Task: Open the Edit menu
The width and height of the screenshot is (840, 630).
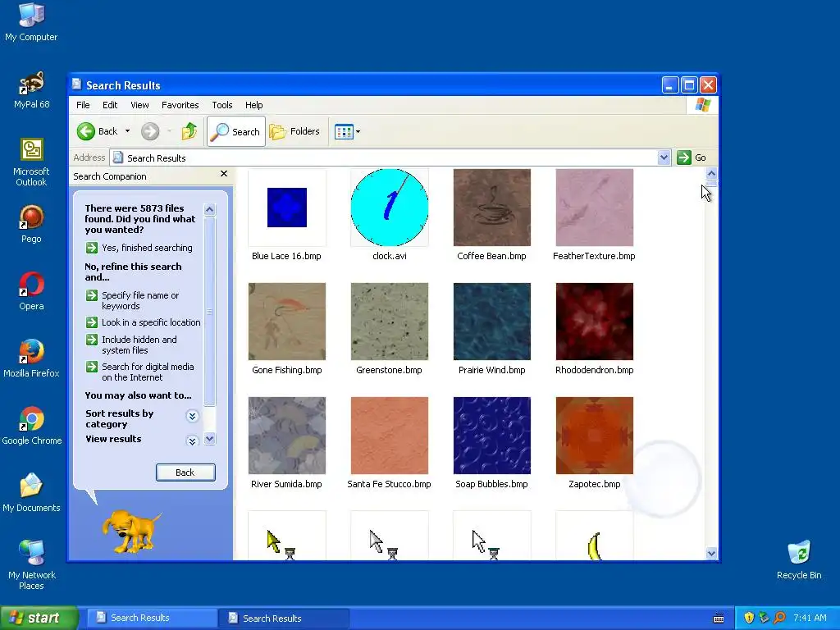Action: coord(110,105)
